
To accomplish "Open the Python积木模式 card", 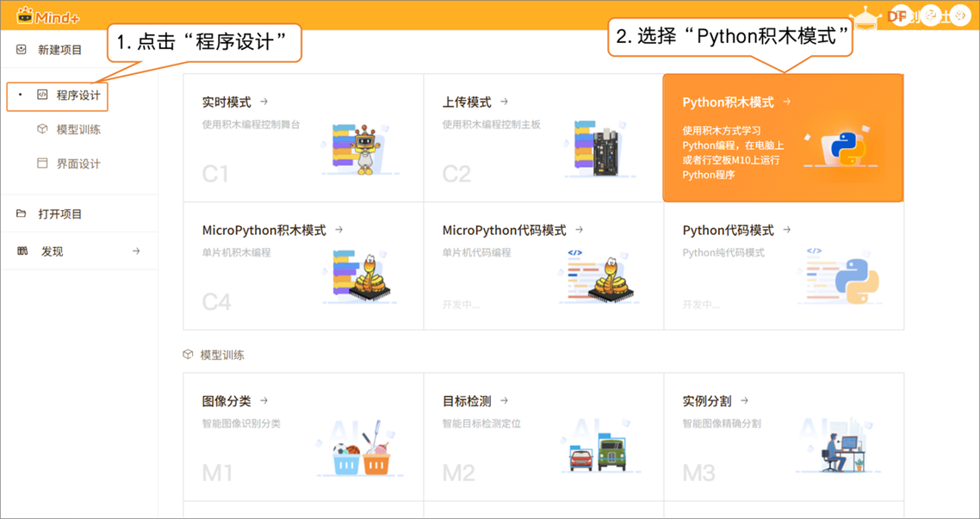I will coord(783,138).
